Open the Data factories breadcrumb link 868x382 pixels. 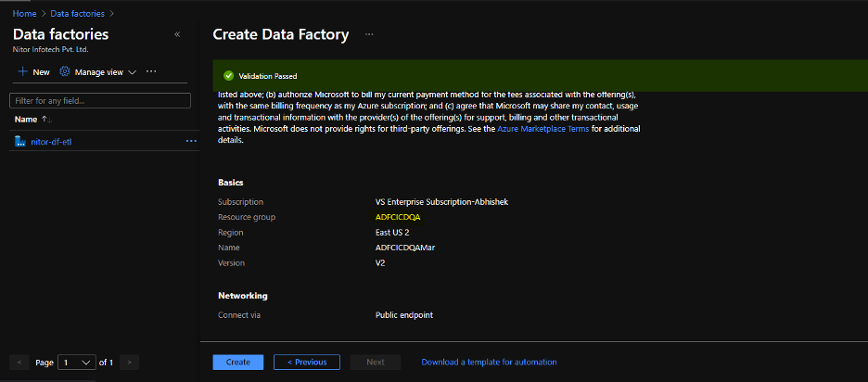78,13
